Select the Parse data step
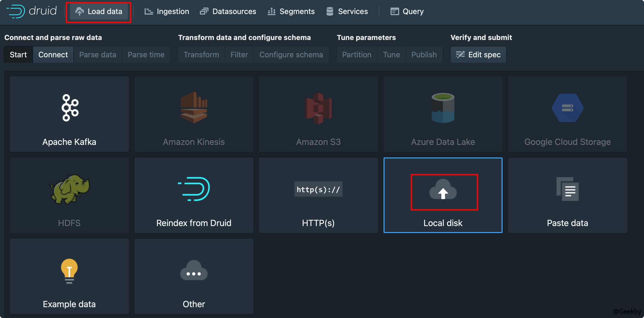644x318 pixels. point(98,55)
